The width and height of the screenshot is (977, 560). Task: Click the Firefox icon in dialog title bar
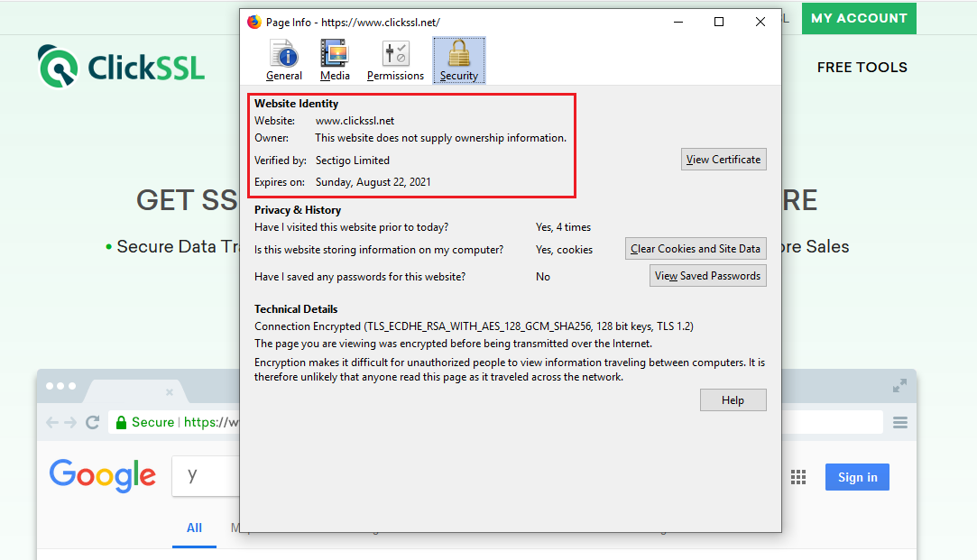pos(254,22)
